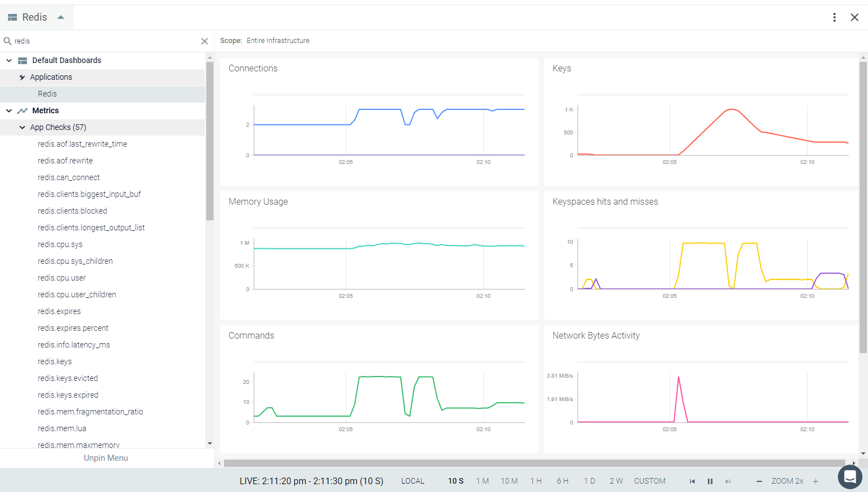This screenshot has width=868, height=492.
Task: Zoom in the timeline with plus
Action: [816, 481]
